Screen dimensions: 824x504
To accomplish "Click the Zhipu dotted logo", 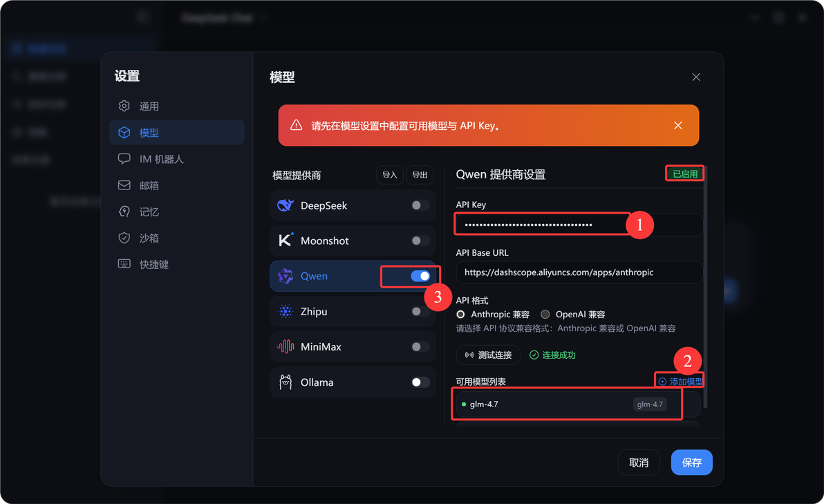I will 285,311.
